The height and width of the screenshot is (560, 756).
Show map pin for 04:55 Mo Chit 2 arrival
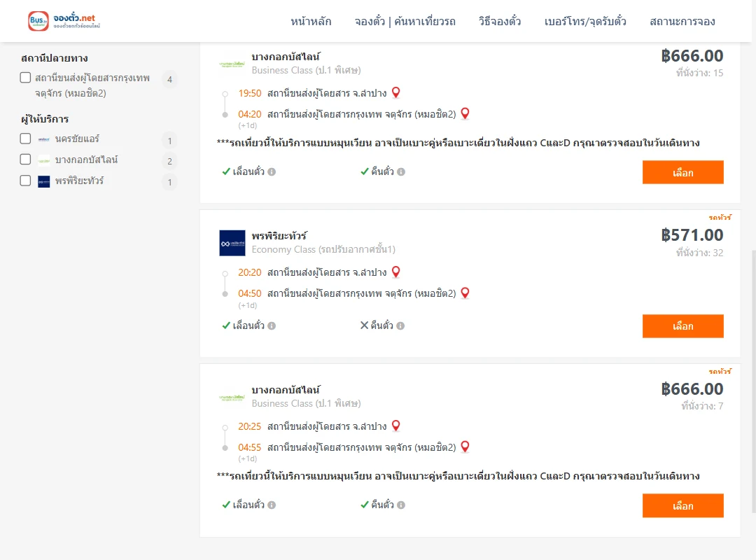[x=465, y=447]
